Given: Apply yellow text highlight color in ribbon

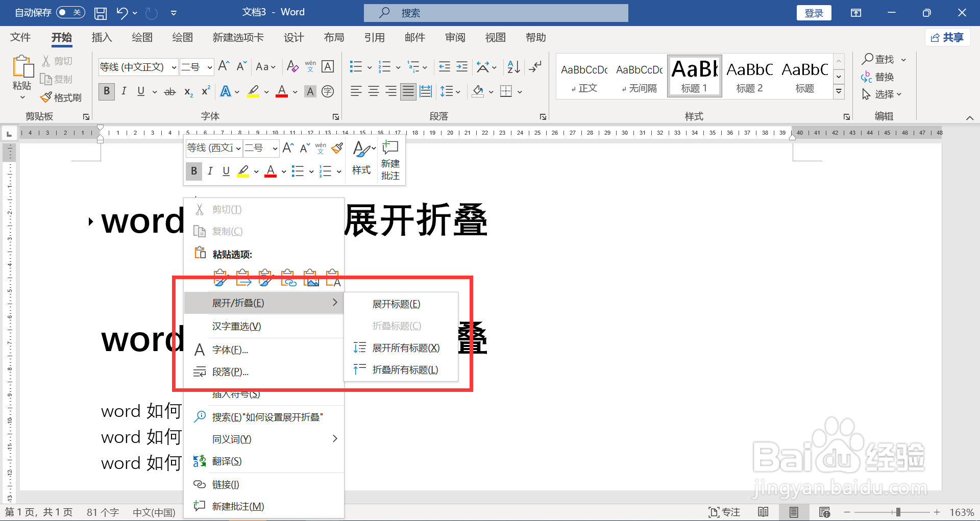Looking at the screenshot, I should coord(253,91).
